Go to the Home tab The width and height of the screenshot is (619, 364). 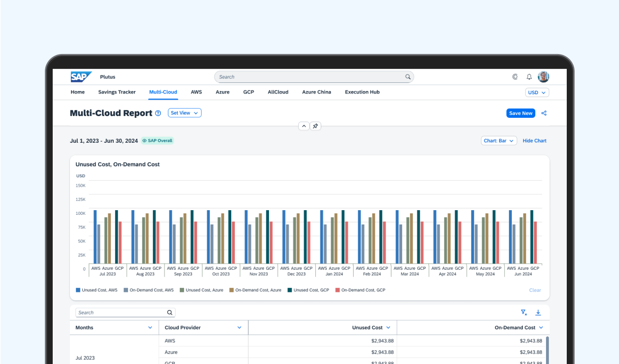pyautogui.click(x=78, y=92)
